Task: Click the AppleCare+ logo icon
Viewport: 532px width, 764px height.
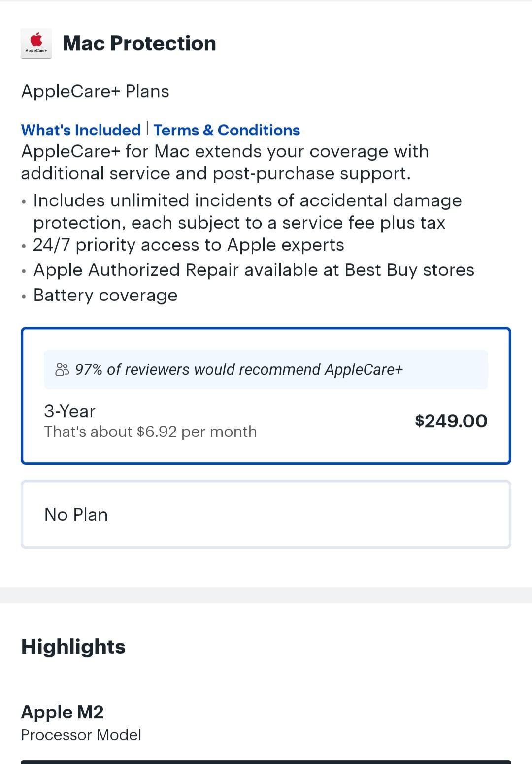Action: point(36,42)
